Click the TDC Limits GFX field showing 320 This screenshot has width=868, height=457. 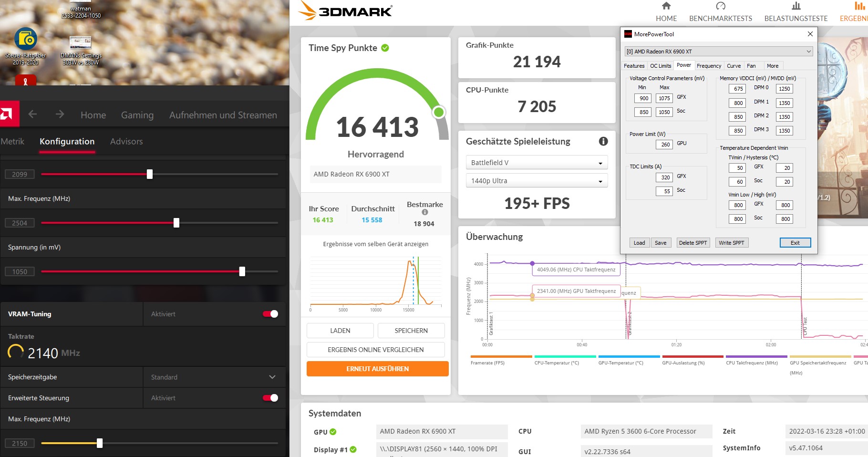point(665,177)
